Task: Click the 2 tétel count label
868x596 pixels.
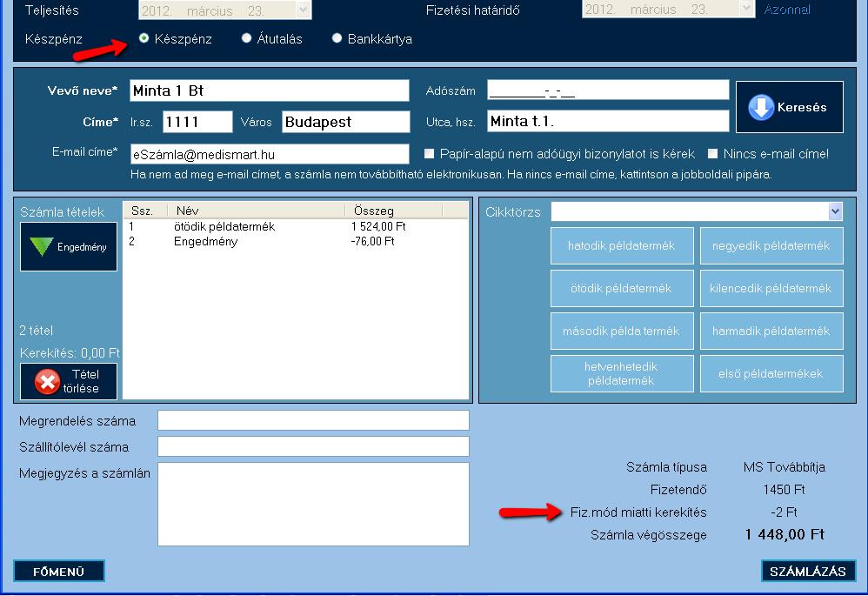Action: pyautogui.click(x=36, y=331)
